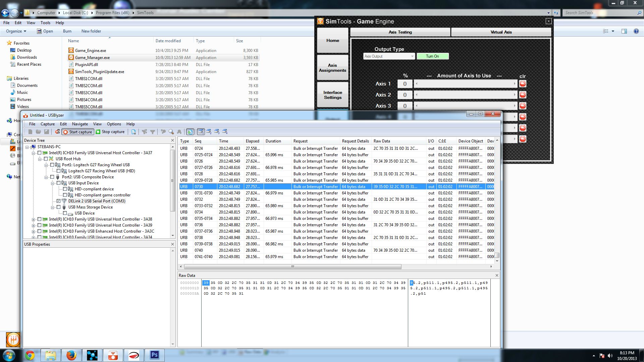This screenshot has height=362, width=644.
Task: Open the Options menu in USBlyzer
Action: [114, 124]
